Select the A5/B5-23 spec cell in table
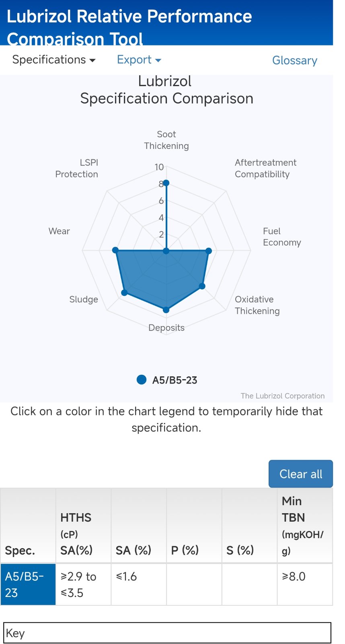The height and width of the screenshot is (644, 345). pyautogui.click(x=28, y=584)
